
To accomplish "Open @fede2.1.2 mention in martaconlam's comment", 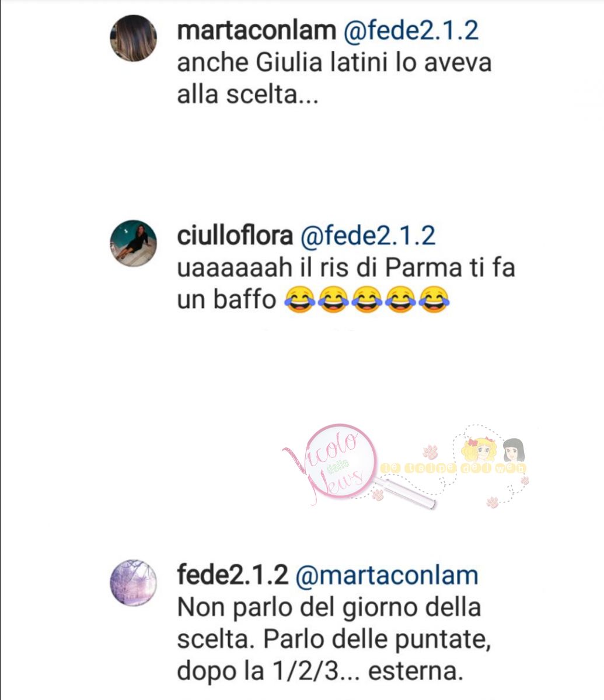I will coord(410,30).
